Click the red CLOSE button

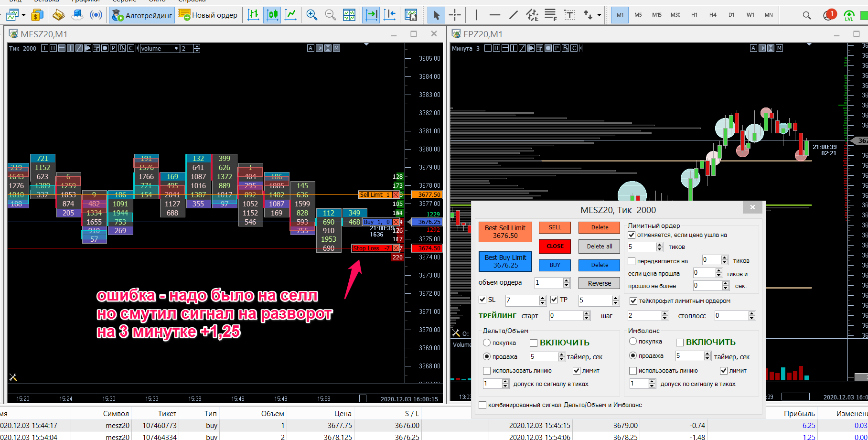point(555,246)
